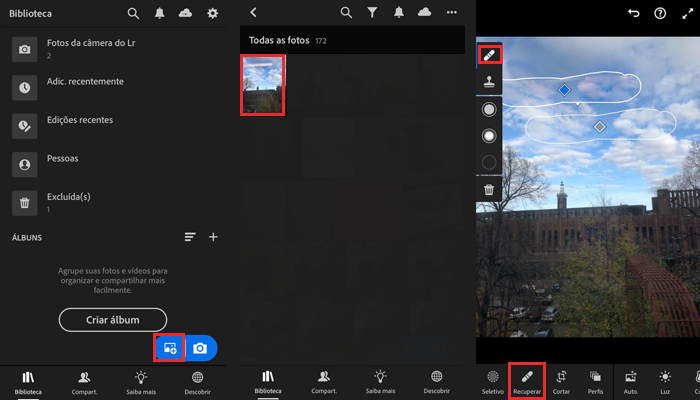Filter photos using the funnel icon

(372, 13)
